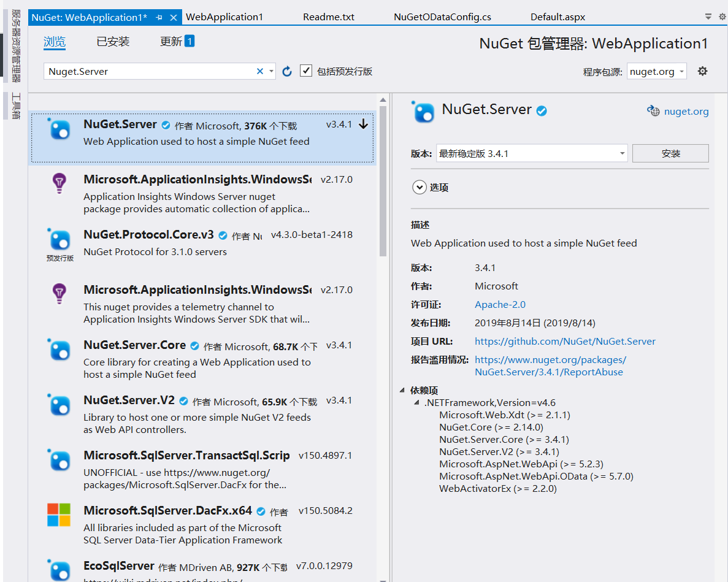Select the EcoSqlServer package title

point(119,566)
